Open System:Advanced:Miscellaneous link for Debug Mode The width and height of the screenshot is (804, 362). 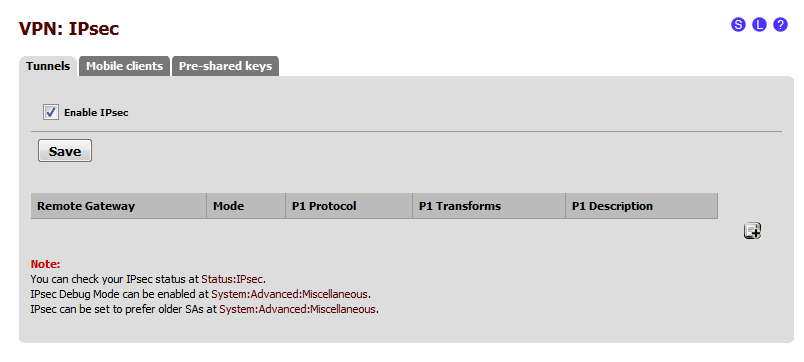pos(290,294)
